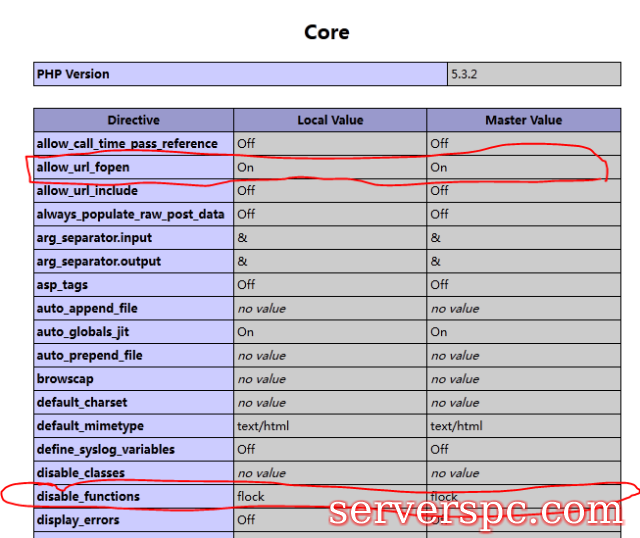Image resolution: width=640 pixels, height=538 pixels.
Task: Select the 'disable_classes' directive cell
Action: 133,473
